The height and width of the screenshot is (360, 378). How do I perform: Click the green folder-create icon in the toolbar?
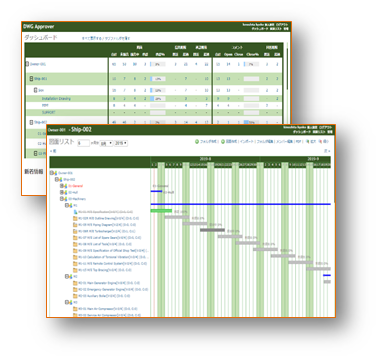[197, 142]
